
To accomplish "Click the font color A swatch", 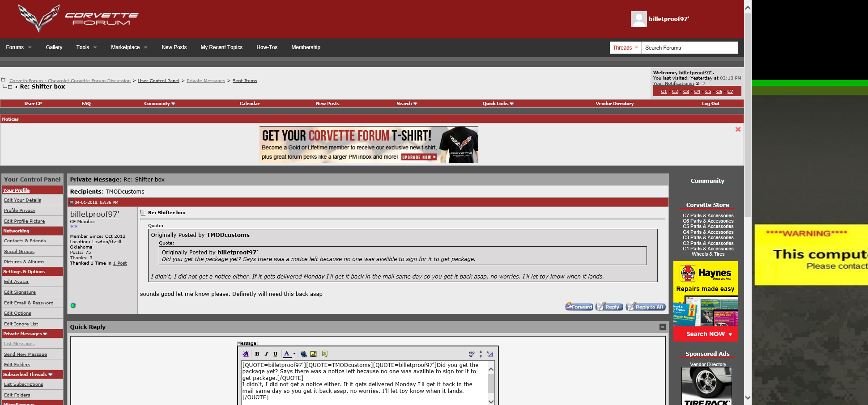I will [287, 354].
